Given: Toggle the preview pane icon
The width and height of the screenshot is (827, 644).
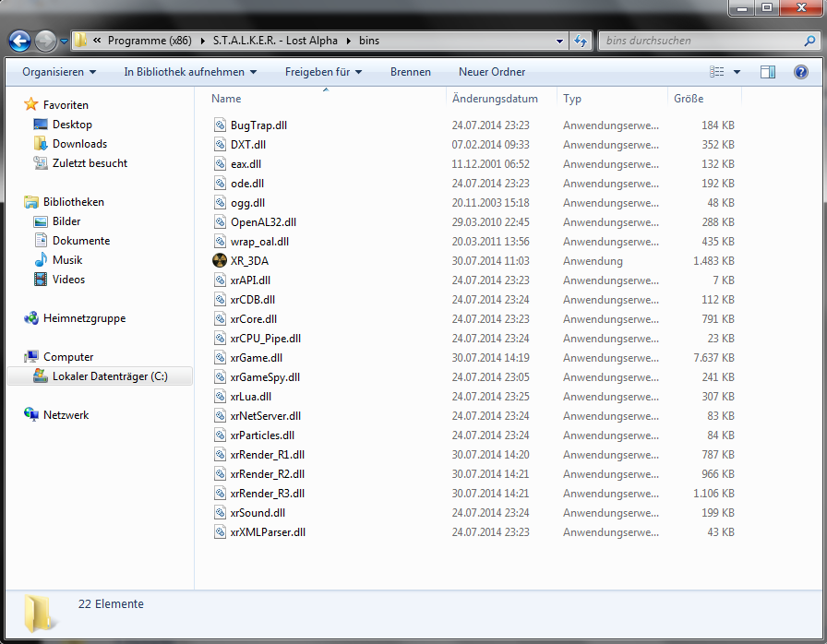Looking at the screenshot, I should point(768,72).
